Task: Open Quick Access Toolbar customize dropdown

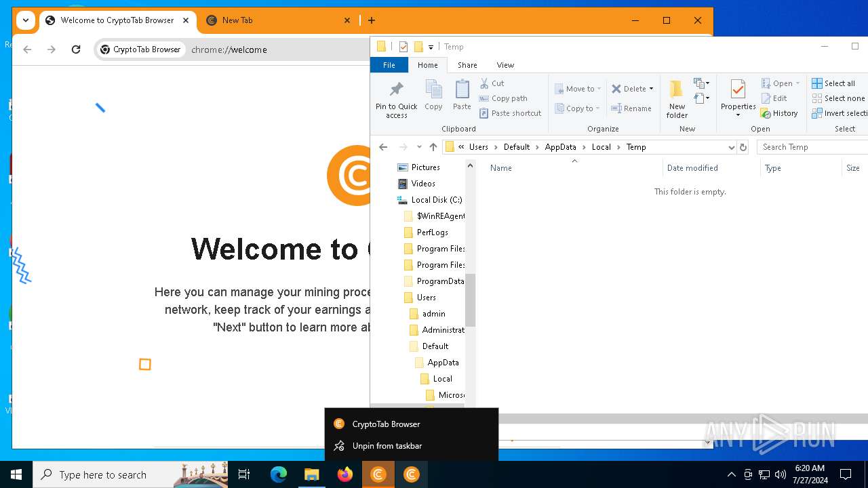Action: [x=431, y=47]
